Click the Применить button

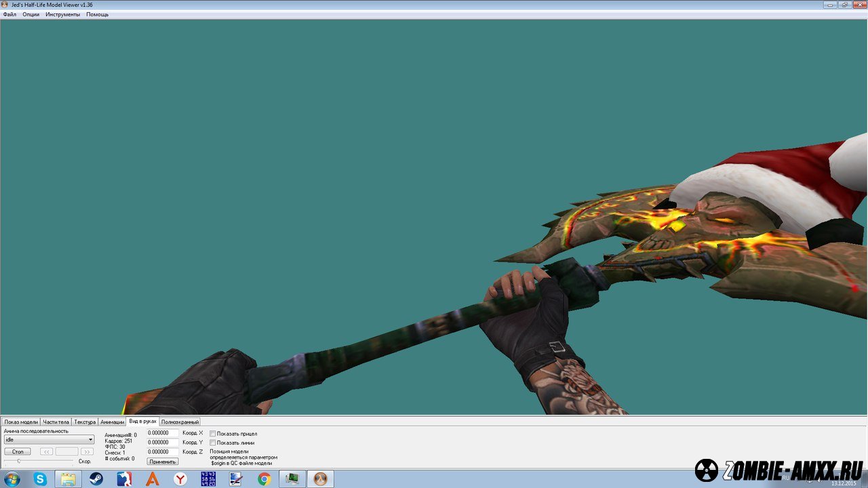(x=163, y=461)
